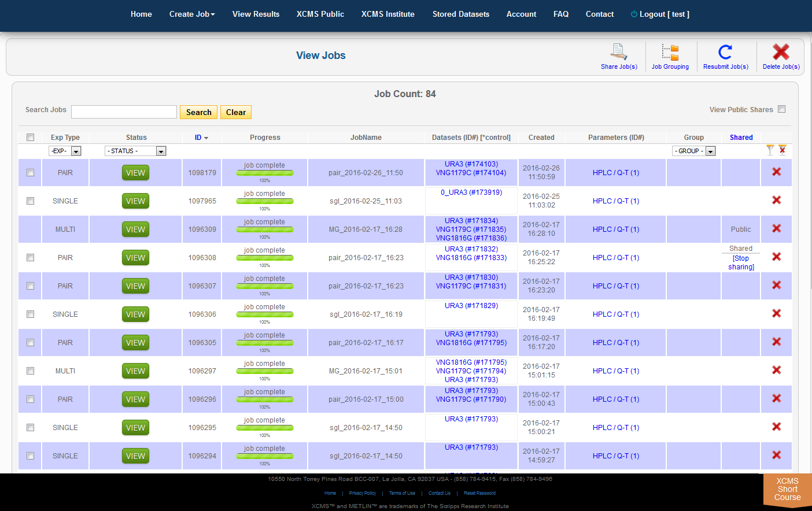Open the Account menu item

point(522,14)
